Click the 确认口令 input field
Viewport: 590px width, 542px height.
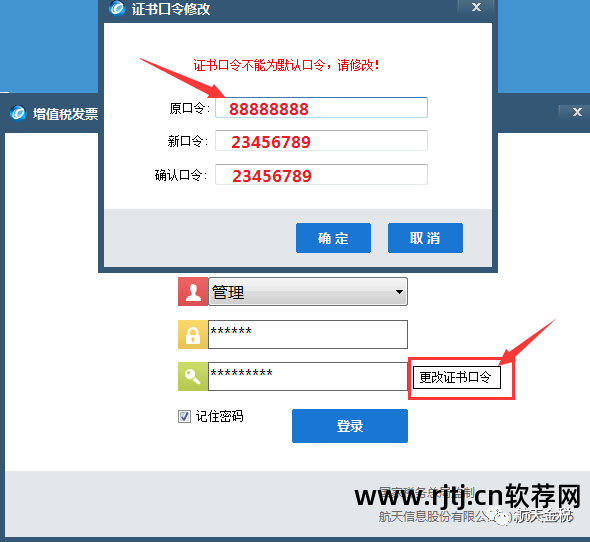pos(321,174)
